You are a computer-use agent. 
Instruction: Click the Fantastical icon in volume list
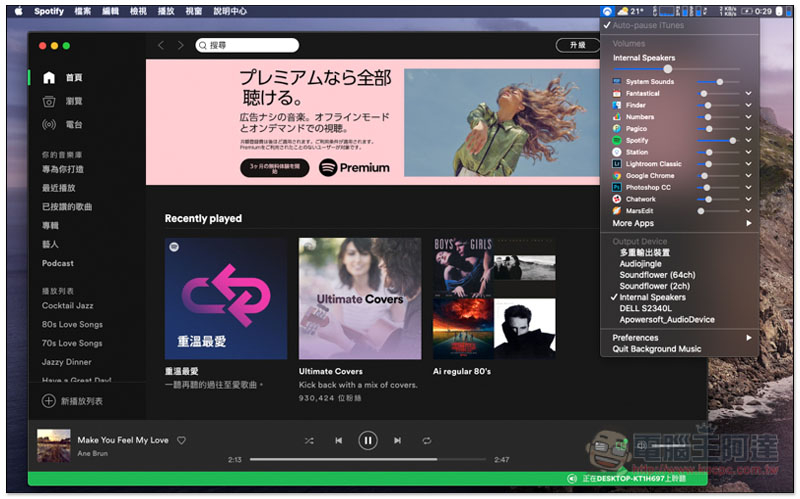coord(617,93)
